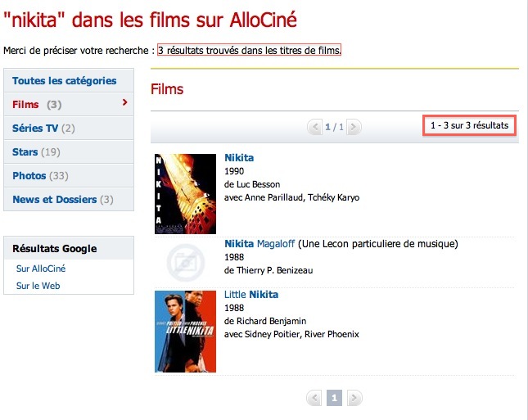Click the bottom previous page arrow
This screenshot has height=420, width=528.
[x=314, y=398]
